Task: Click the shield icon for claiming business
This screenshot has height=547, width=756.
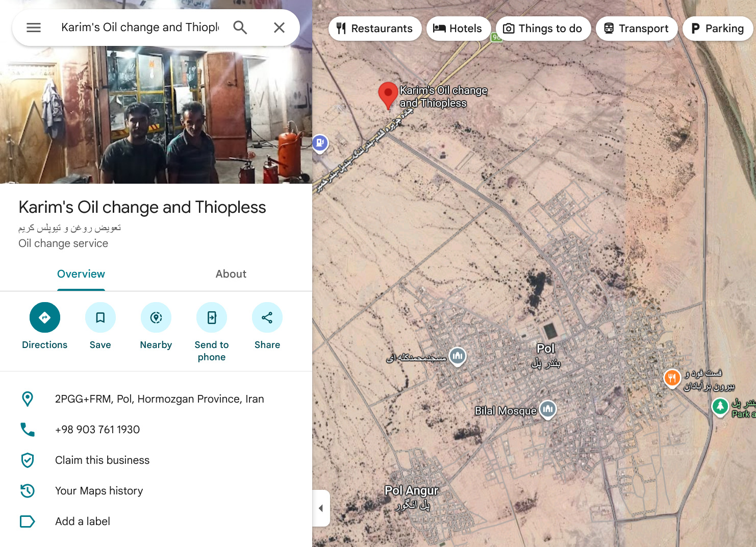Action: [x=28, y=460]
